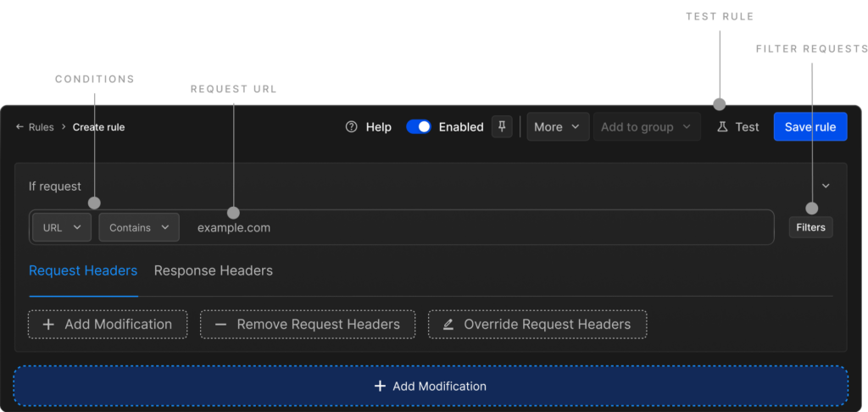Click the Help label text
Screen dimensions: 868x412
[x=379, y=127]
